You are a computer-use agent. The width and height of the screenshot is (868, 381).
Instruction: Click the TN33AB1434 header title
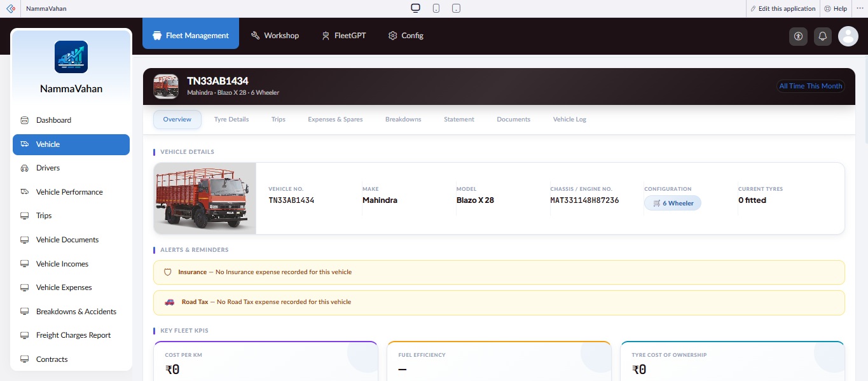tap(217, 81)
